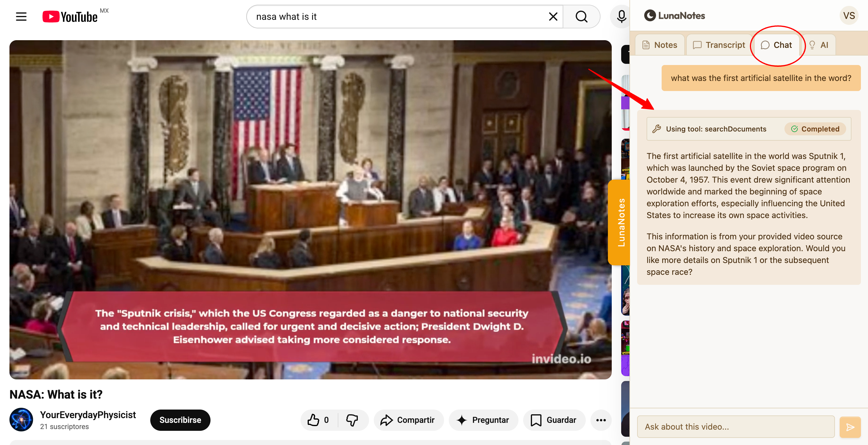Viewport: 868px width, 445px height.
Task: Open the three-dot more actions menu
Action: coord(601,420)
